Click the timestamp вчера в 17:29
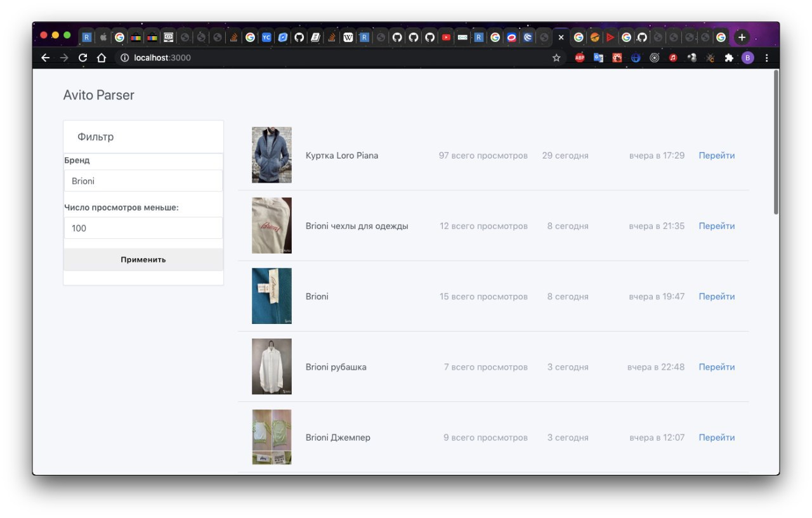This screenshot has height=518, width=812. point(657,155)
